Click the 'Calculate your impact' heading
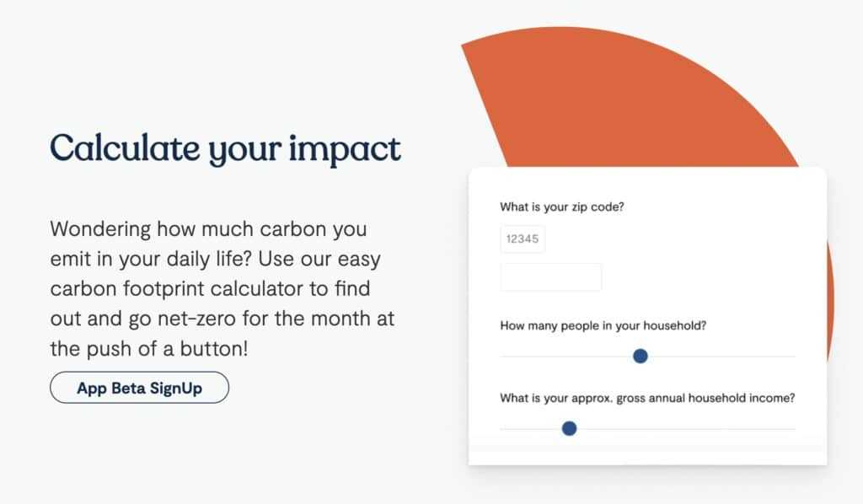863x504 pixels. point(225,148)
